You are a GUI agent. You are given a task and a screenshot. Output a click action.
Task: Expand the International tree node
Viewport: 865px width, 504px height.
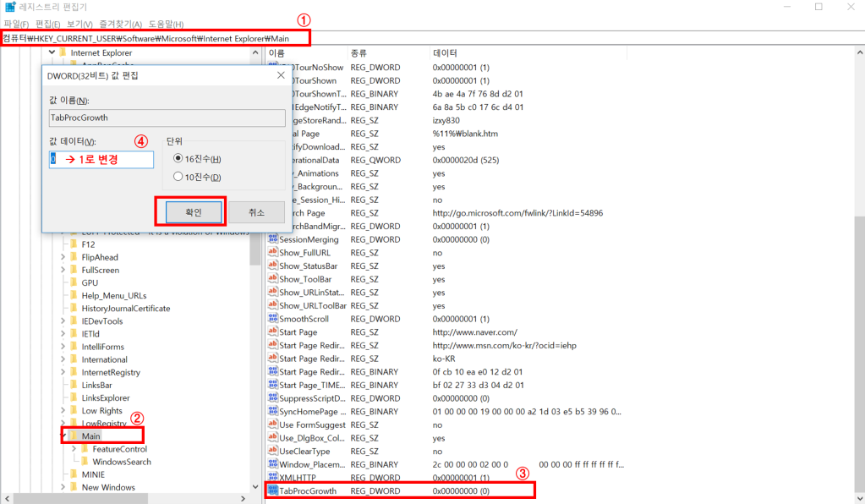click(x=63, y=359)
